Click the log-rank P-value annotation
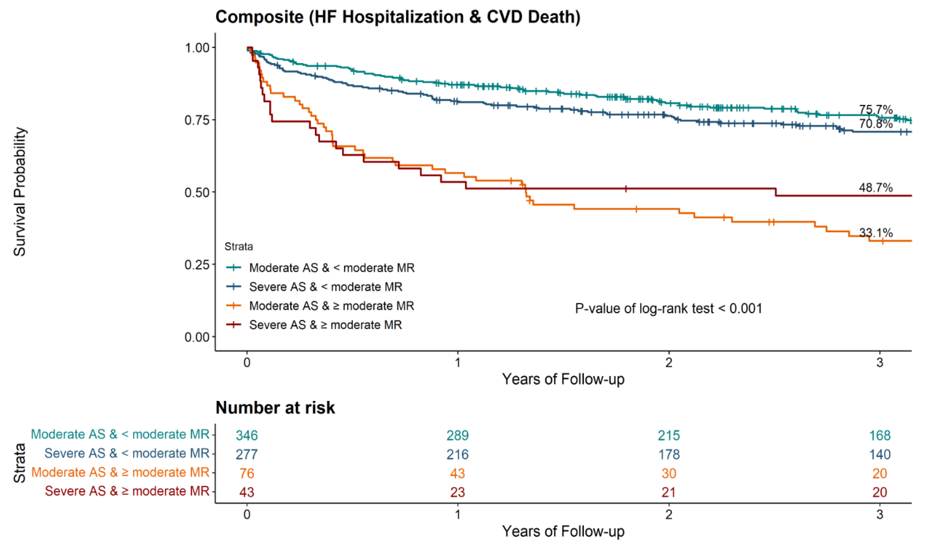The height and width of the screenshot is (560, 942). (668, 309)
